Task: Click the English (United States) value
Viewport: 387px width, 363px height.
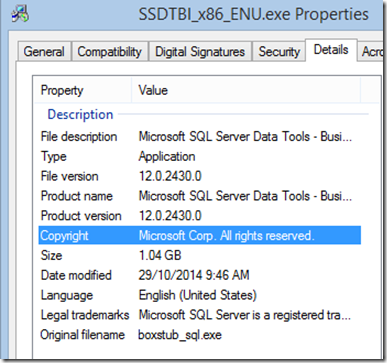Action: (198, 295)
